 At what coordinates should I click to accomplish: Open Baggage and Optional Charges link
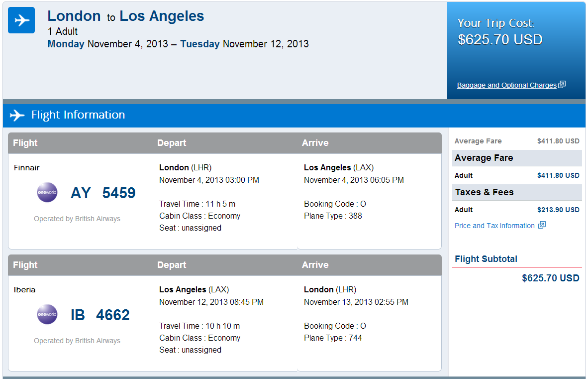point(506,85)
